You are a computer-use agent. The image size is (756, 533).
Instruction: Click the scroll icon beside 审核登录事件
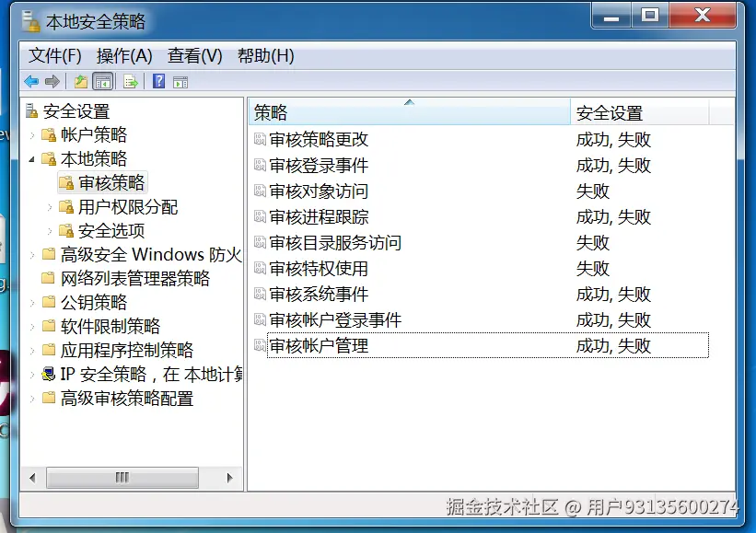click(261, 166)
